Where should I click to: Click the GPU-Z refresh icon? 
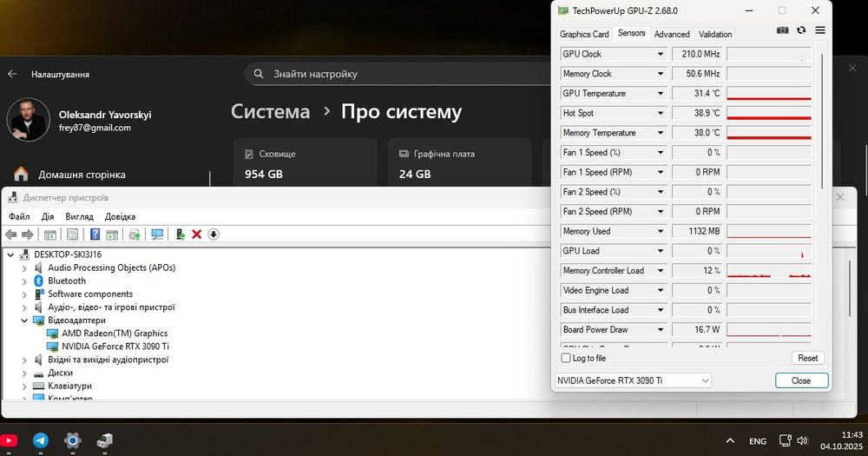pos(801,30)
